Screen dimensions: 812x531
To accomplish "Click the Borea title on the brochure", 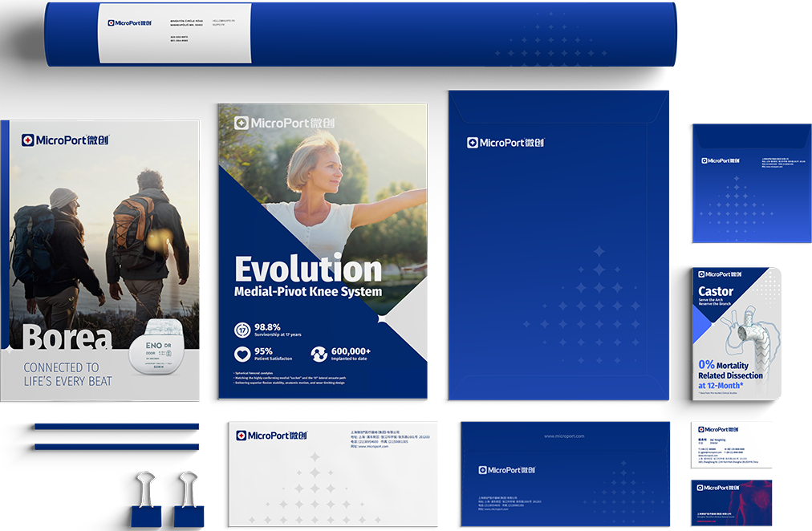I will (x=67, y=337).
